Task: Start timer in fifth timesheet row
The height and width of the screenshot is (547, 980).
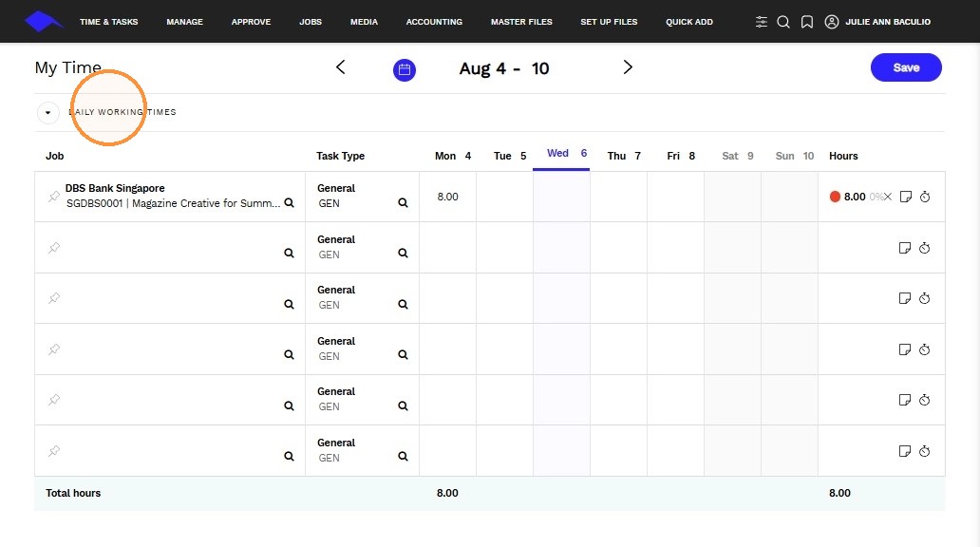Action: point(924,400)
